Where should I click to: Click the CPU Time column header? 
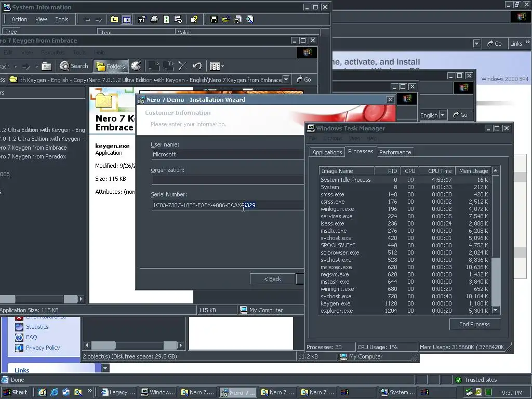pyautogui.click(x=437, y=171)
